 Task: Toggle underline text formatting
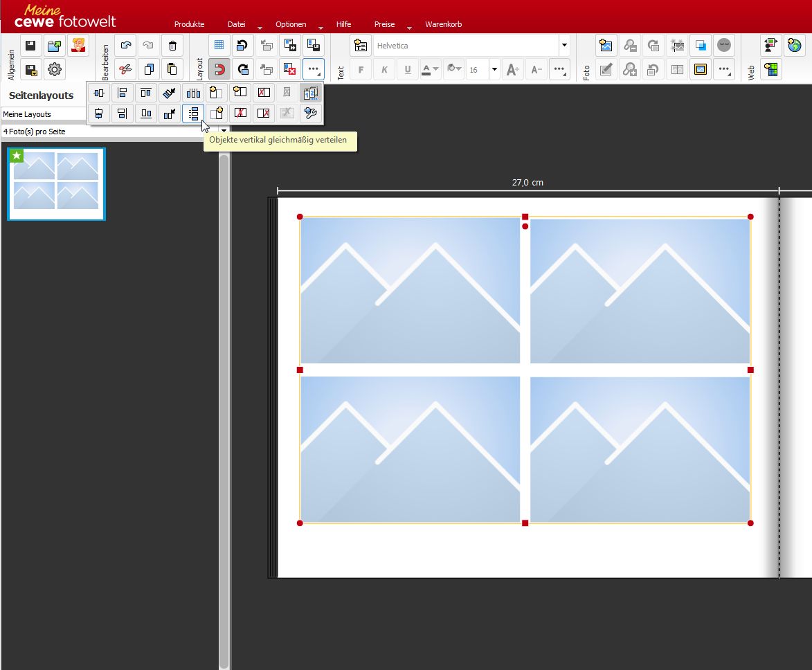coord(407,69)
